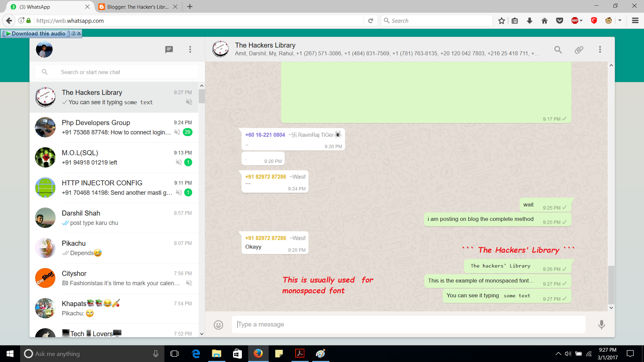Open the WhatsApp options menu (three dots)

click(190, 49)
